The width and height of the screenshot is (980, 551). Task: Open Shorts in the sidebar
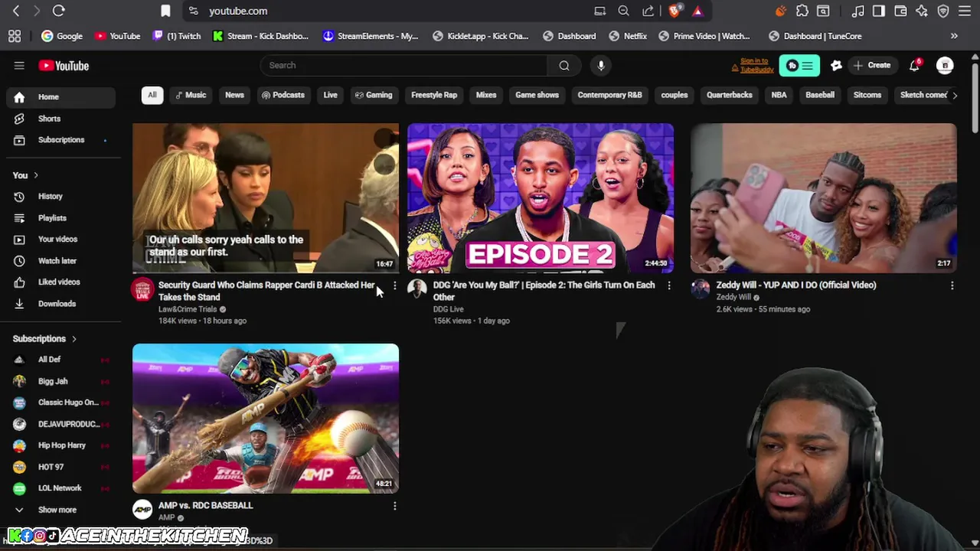tap(60, 119)
